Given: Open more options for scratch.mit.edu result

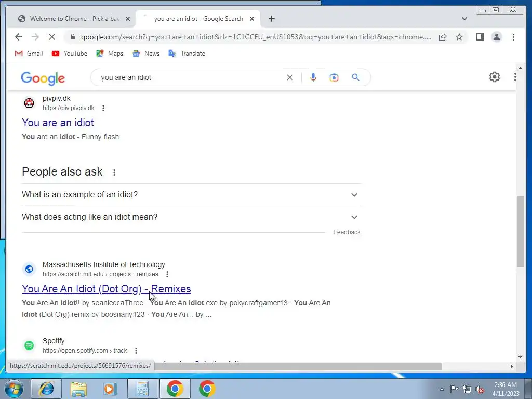Looking at the screenshot, I should (167, 274).
